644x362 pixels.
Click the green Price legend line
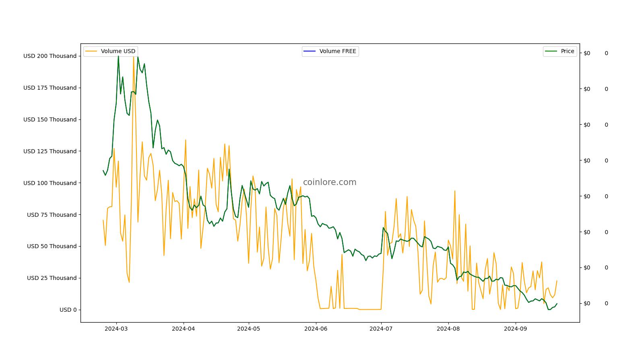pyautogui.click(x=551, y=51)
